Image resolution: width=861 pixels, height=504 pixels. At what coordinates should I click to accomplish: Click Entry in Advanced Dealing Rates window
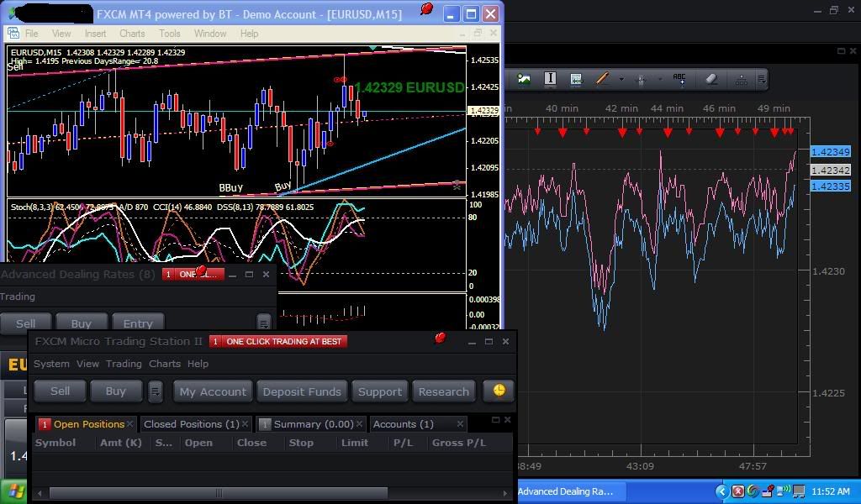point(138,323)
